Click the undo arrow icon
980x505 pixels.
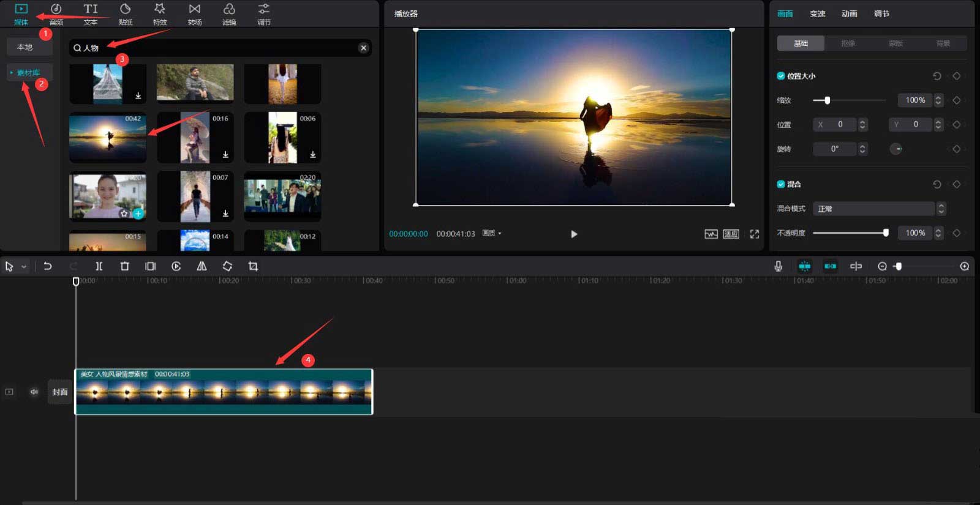[48, 266]
